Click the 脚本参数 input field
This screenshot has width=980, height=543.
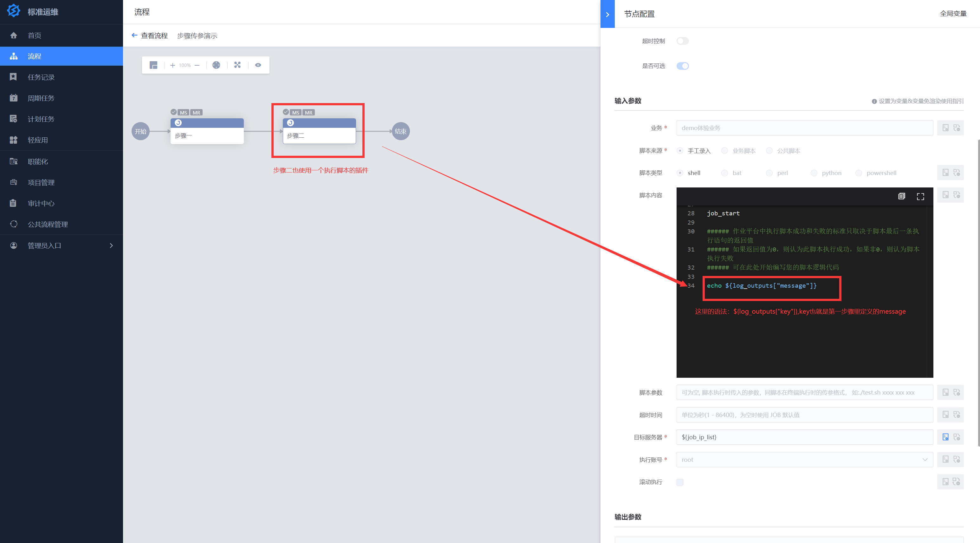tap(804, 392)
